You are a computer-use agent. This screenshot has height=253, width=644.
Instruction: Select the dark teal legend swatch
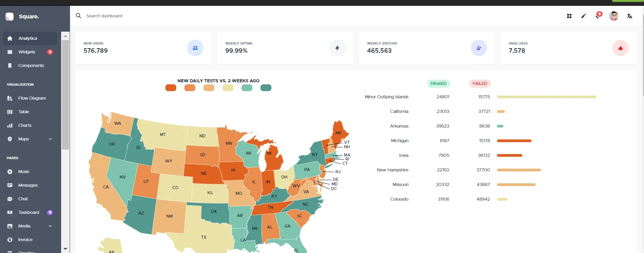[x=266, y=88]
